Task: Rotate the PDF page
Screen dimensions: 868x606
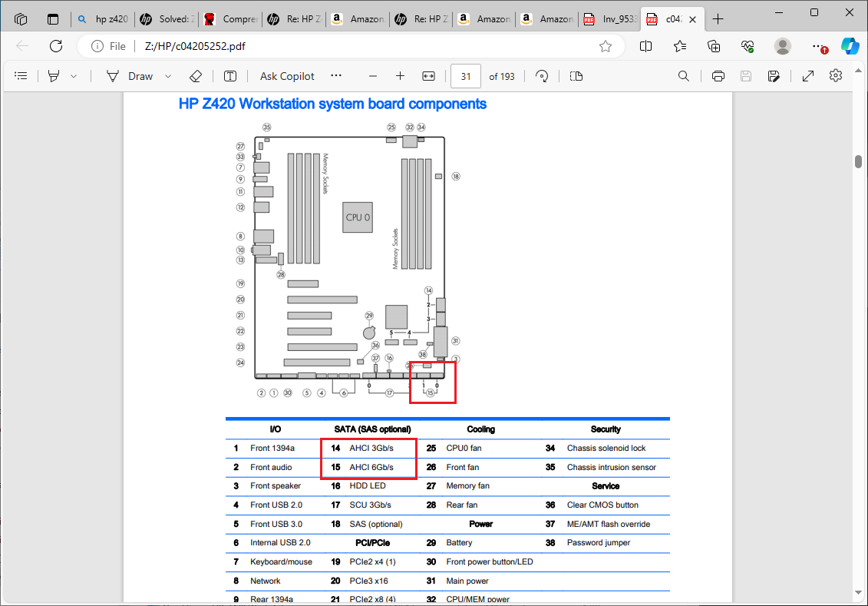Action: 542,76
